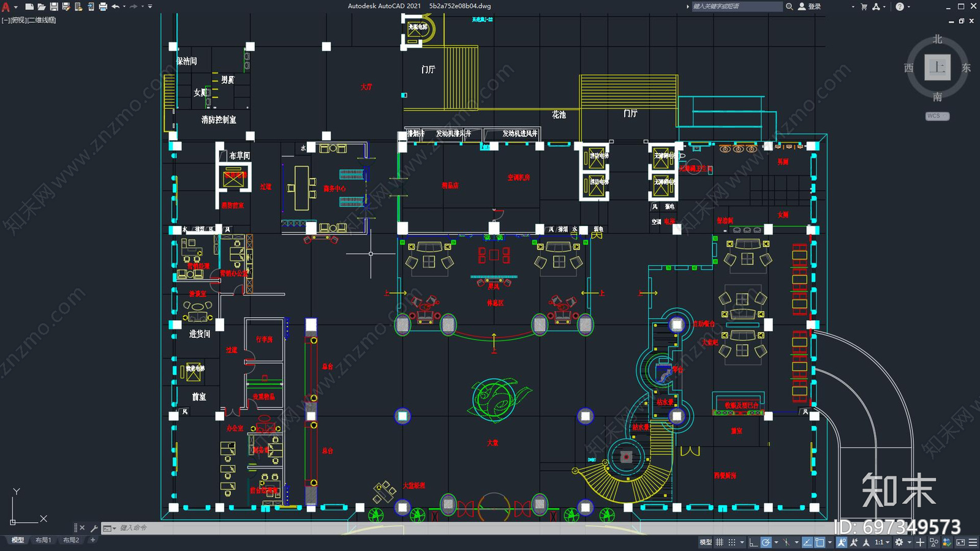
Task: Create a new drawing with the New icon
Action: (x=29, y=7)
